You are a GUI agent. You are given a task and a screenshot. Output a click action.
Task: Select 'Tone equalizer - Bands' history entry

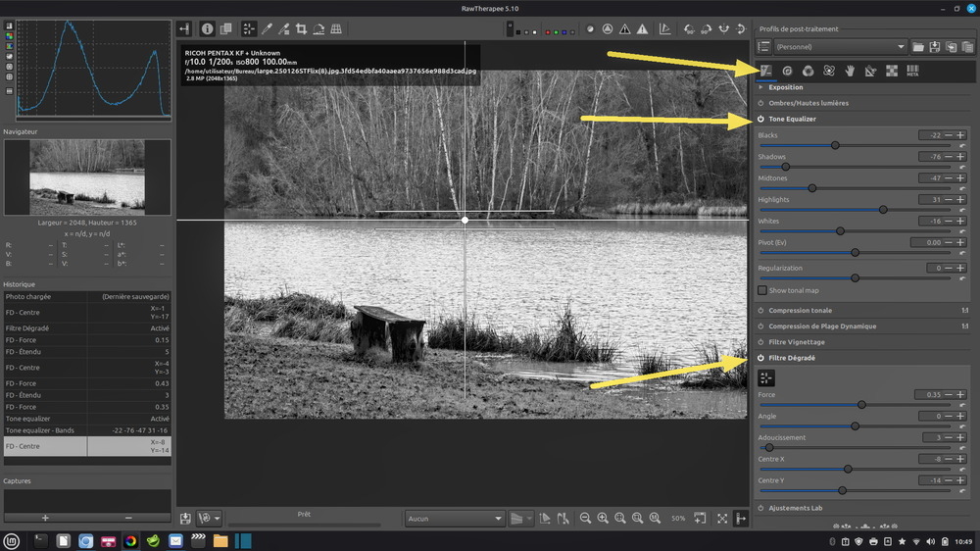(x=87, y=430)
